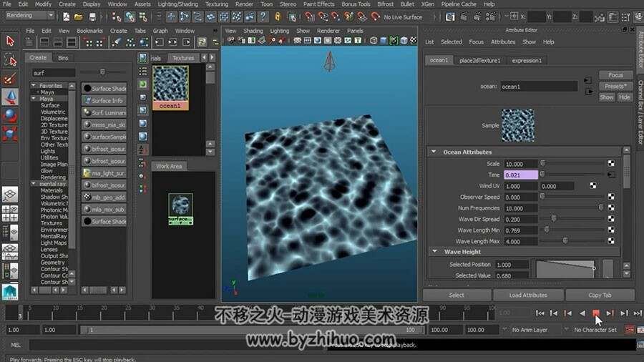Stop playback with the red stop button
This screenshot has width=644, height=362.
point(596,313)
